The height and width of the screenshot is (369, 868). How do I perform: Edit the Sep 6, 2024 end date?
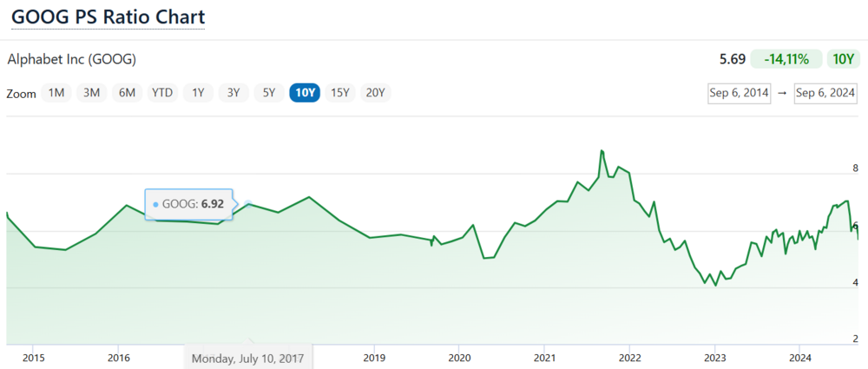(825, 93)
